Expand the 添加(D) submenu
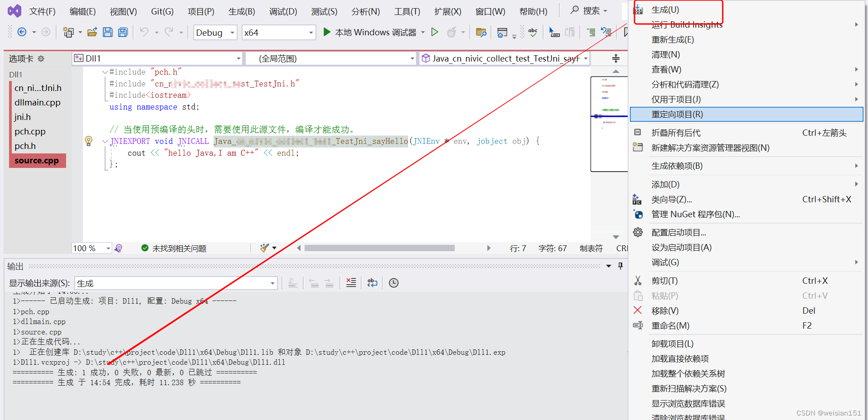The image size is (868, 420). click(746, 185)
